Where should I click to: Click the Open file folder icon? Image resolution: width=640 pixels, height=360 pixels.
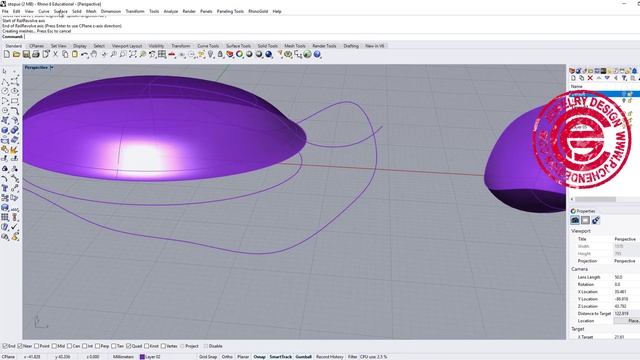pos(16,54)
